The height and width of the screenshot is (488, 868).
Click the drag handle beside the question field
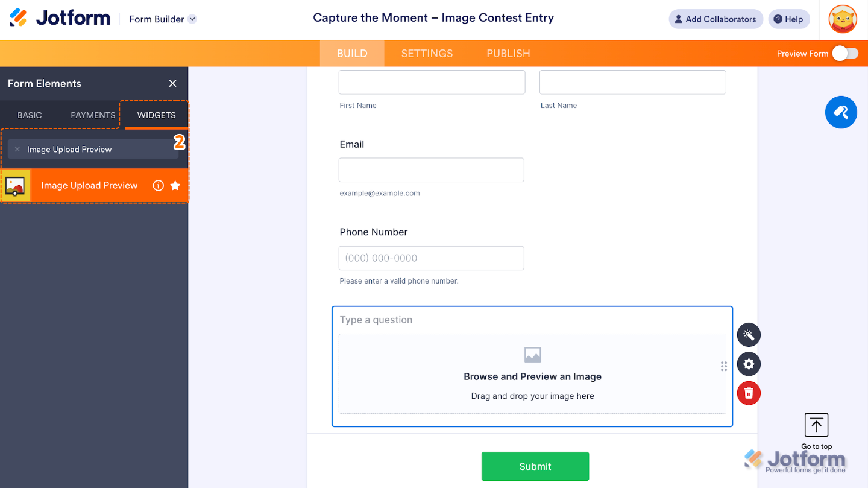[723, 366]
